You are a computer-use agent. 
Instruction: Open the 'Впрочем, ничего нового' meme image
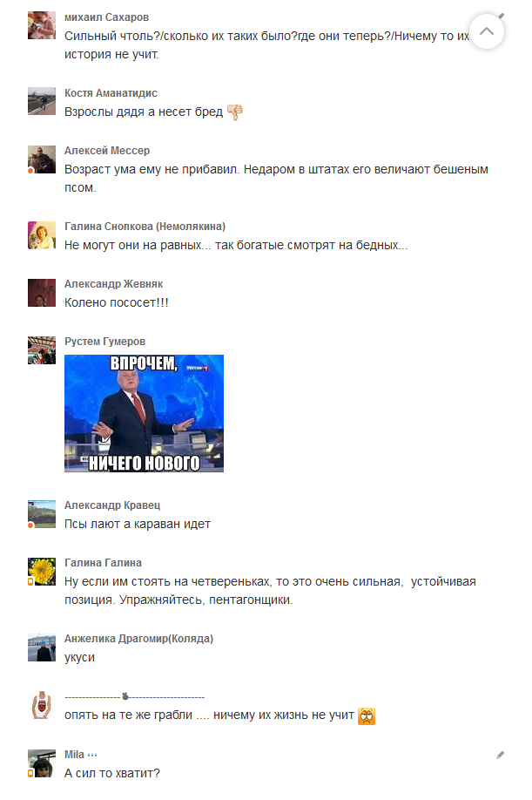144,413
